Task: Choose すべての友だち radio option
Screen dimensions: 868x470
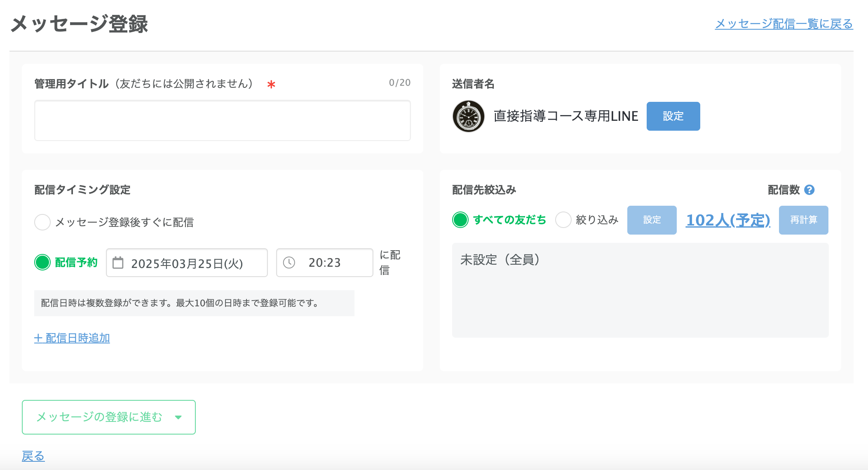Action: pyautogui.click(x=460, y=220)
